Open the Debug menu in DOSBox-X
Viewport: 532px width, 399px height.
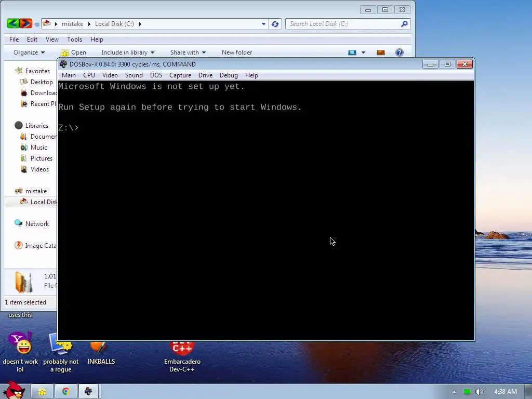coord(229,75)
